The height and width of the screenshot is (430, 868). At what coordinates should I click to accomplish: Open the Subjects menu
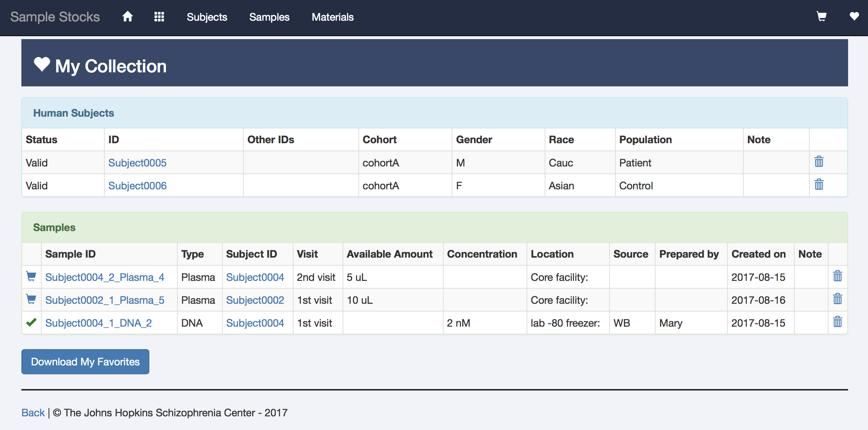tap(207, 17)
